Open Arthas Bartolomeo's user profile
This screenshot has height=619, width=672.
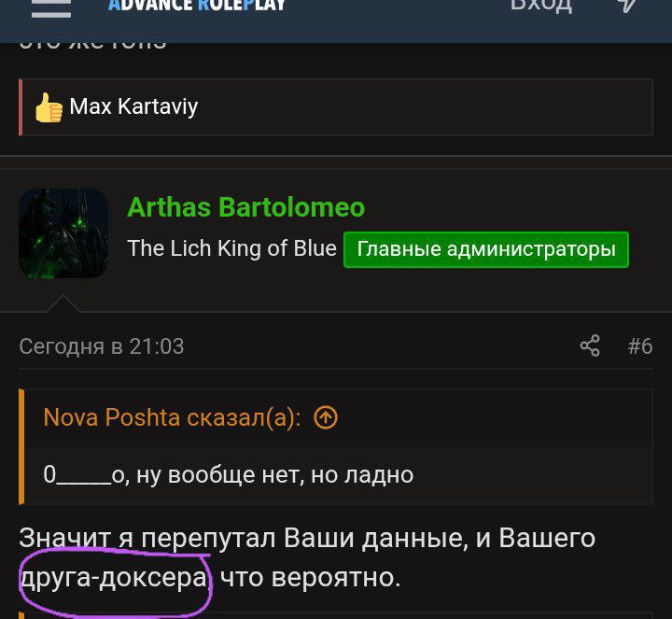[246, 207]
